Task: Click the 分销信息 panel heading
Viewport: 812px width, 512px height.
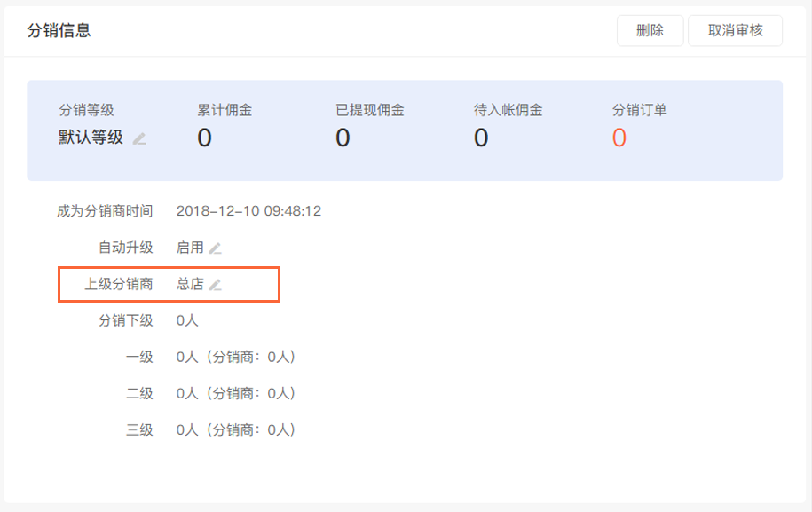Action: pyautogui.click(x=59, y=31)
